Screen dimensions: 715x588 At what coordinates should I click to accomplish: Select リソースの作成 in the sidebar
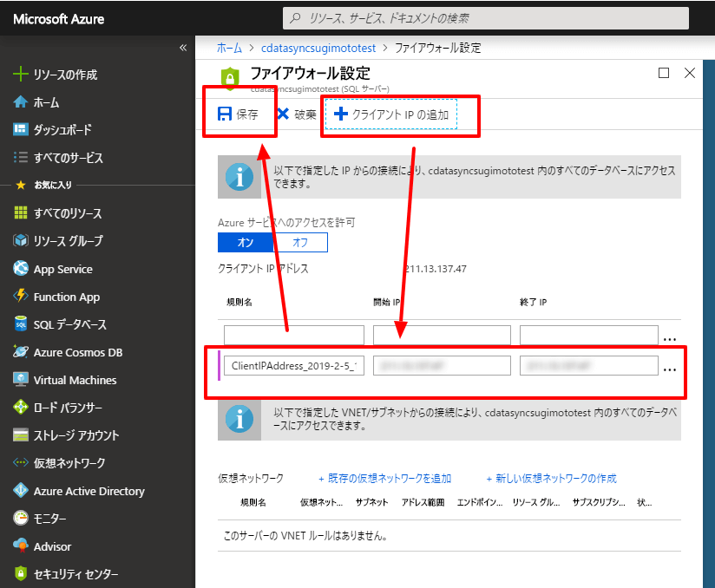pos(65,75)
